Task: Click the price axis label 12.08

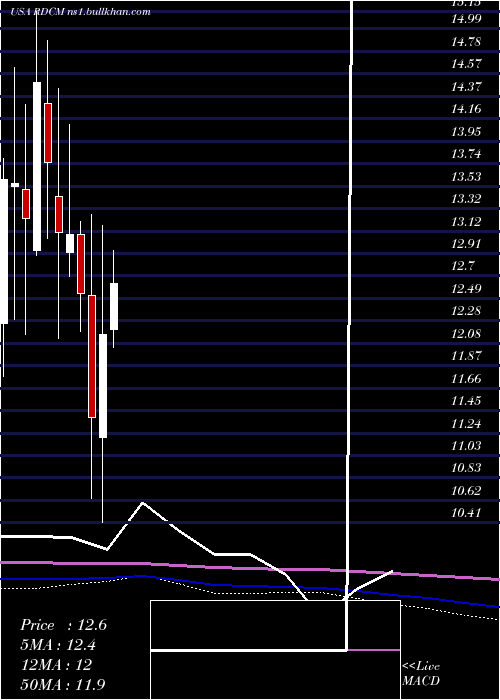Action: [x=466, y=334]
